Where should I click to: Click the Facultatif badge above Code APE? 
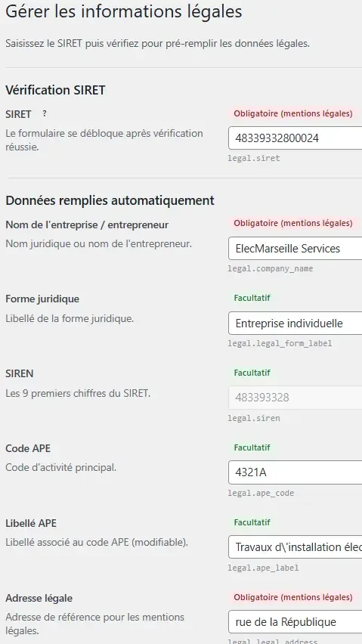coord(252,447)
